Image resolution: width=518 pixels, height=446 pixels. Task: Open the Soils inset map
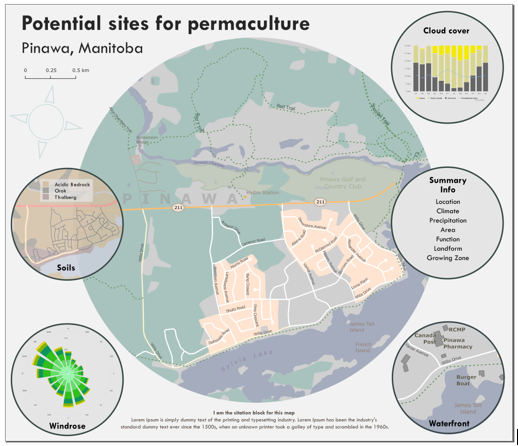[x=67, y=223]
